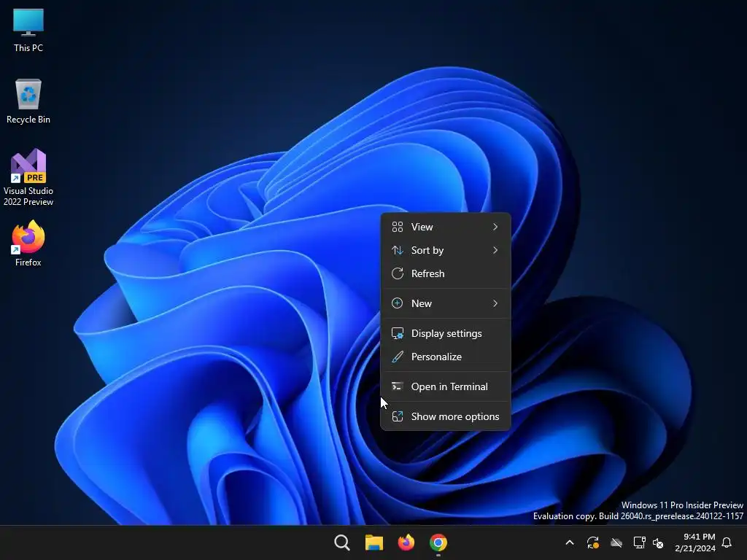Image resolution: width=747 pixels, height=560 pixels.
Task: Select the This PC desktop icon
Action: click(x=28, y=31)
